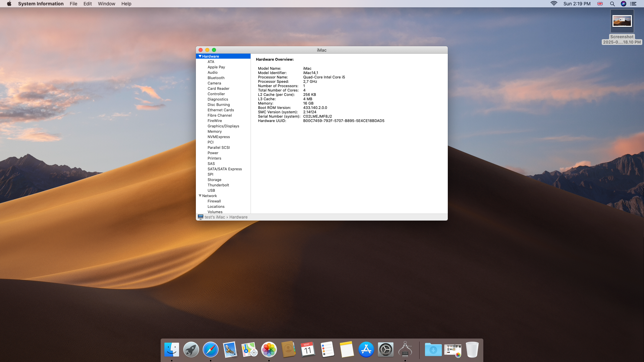Open Trash in the Dock
The image size is (644, 362).
(472, 350)
